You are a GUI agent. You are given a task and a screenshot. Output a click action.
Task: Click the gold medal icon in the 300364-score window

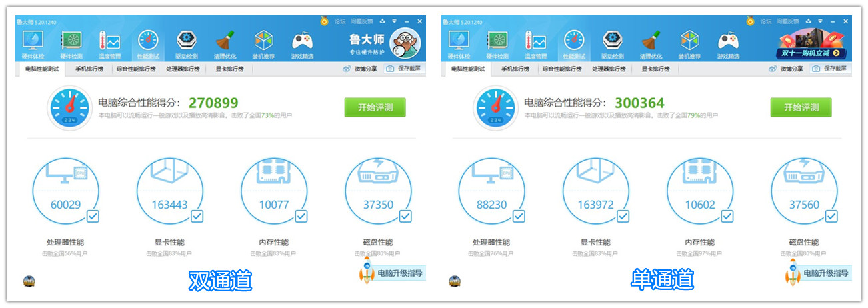[751, 21]
